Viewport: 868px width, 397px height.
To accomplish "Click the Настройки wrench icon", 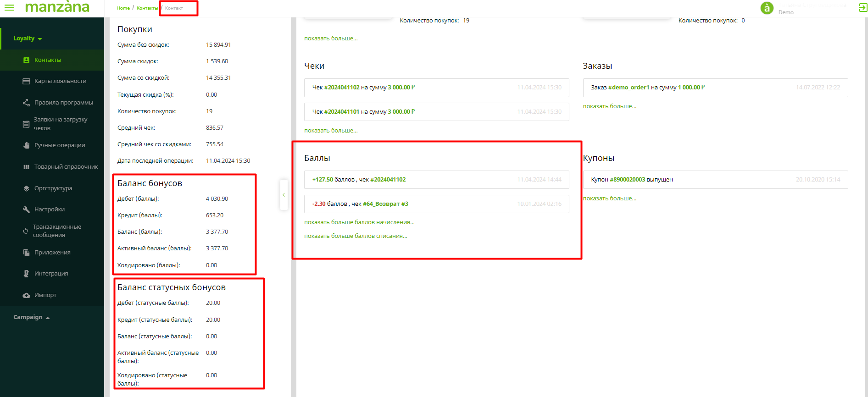I will [x=26, y=210].
